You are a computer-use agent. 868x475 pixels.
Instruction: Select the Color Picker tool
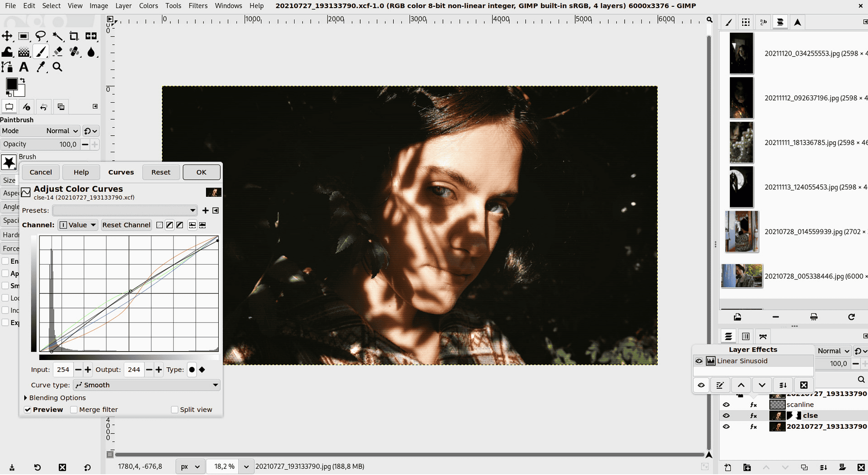click(x=41, y=67)
